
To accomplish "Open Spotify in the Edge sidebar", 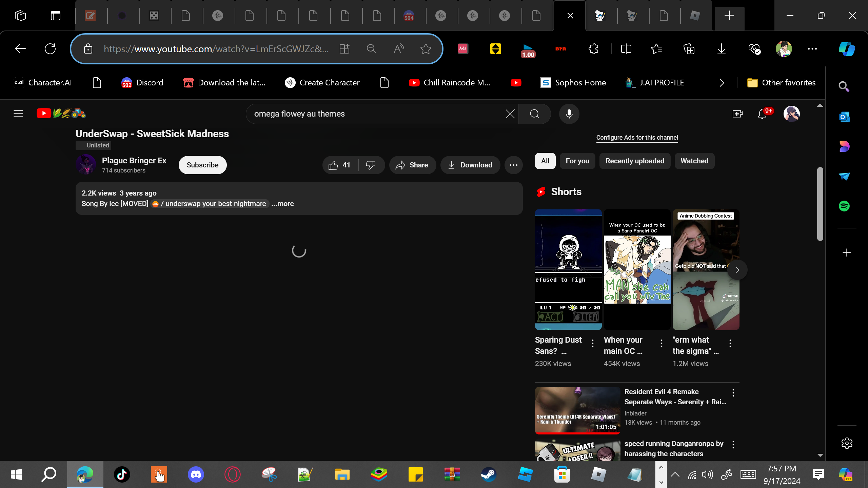I will [844, 206].
